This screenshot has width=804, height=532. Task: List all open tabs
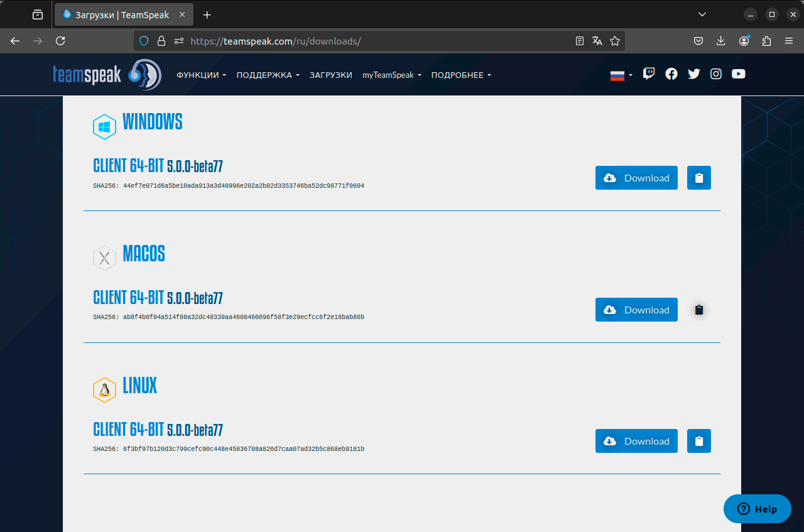pyautogui.click(x=702, y=14)
